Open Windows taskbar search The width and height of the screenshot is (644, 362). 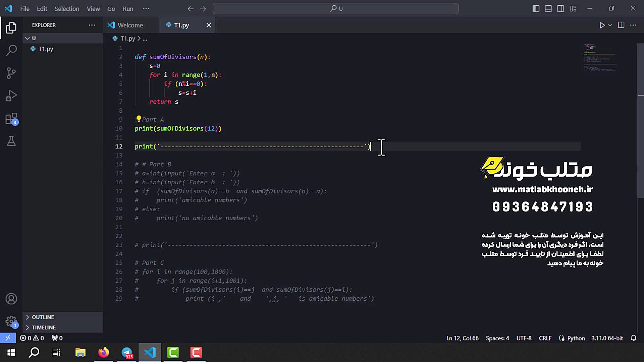click(34, 353)
